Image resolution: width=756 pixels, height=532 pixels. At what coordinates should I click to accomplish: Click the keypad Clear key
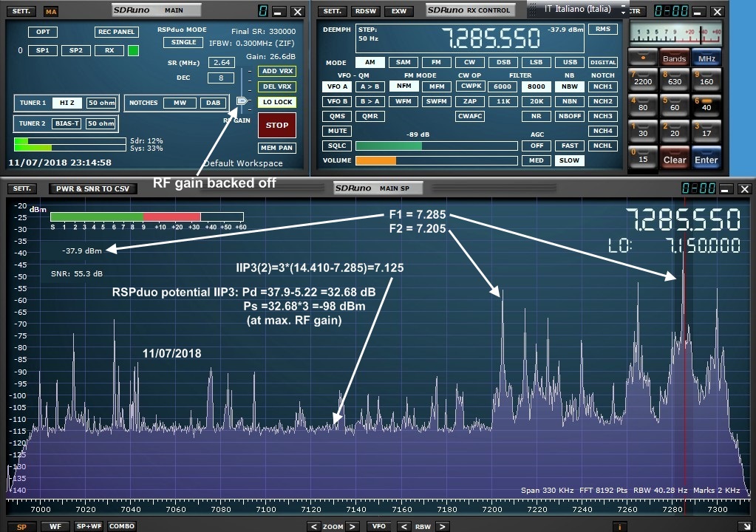(x=674, y=159)
